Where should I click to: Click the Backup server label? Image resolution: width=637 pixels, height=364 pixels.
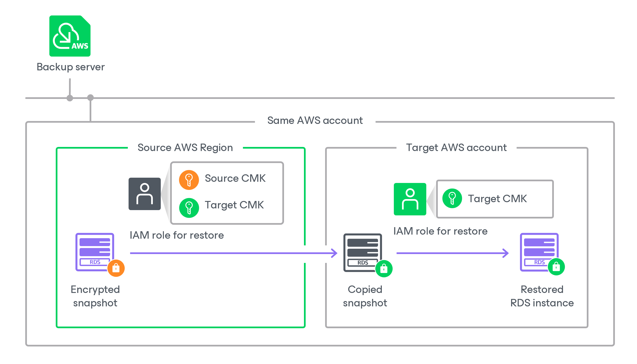[71, 67]
